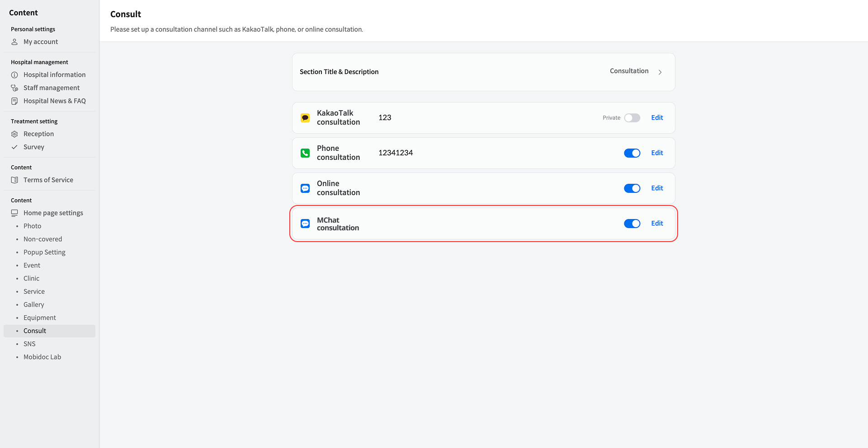Enable the KakaoTalk consultation toggle
The height and width of the screenshot is (448, 868).
(632, 118)
